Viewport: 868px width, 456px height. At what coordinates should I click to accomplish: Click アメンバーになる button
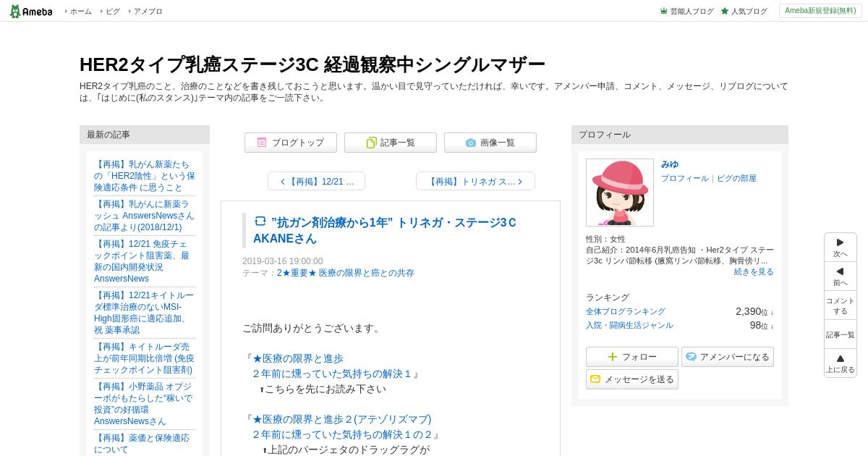pos(728,357)
